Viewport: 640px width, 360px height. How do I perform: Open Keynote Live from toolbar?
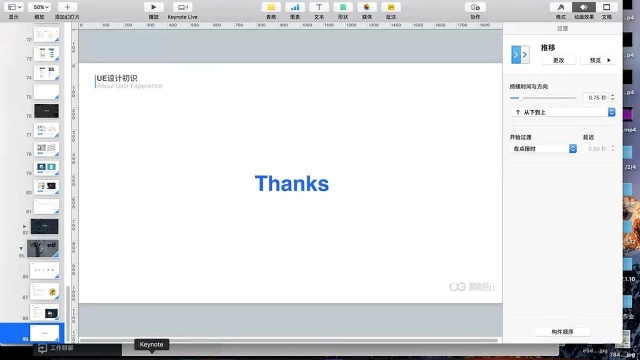click(182, 7)
